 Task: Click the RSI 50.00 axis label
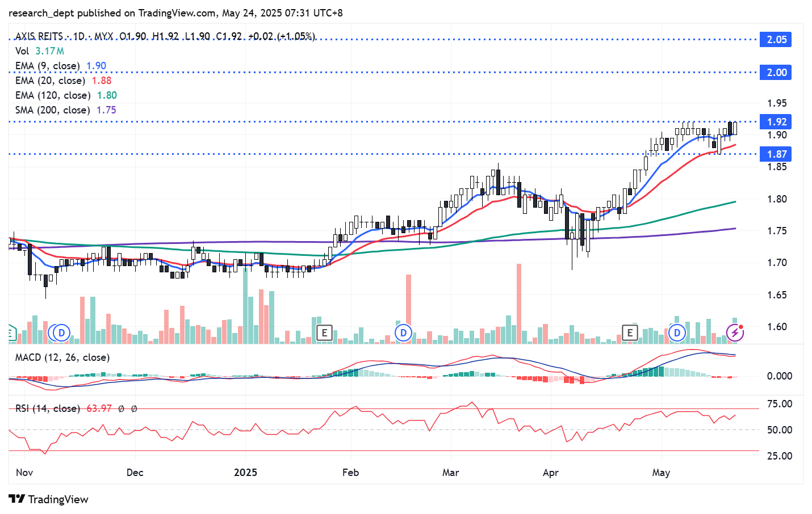coord(779,430)
